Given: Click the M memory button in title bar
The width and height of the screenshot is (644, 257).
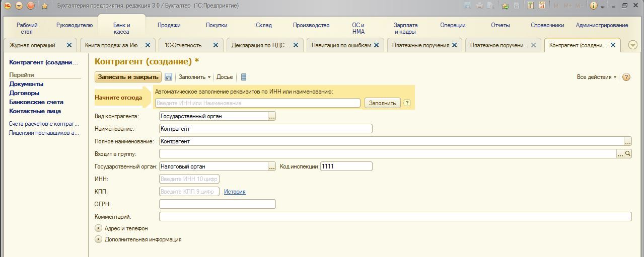Looking at the screenshot, I should click(556, 6).
